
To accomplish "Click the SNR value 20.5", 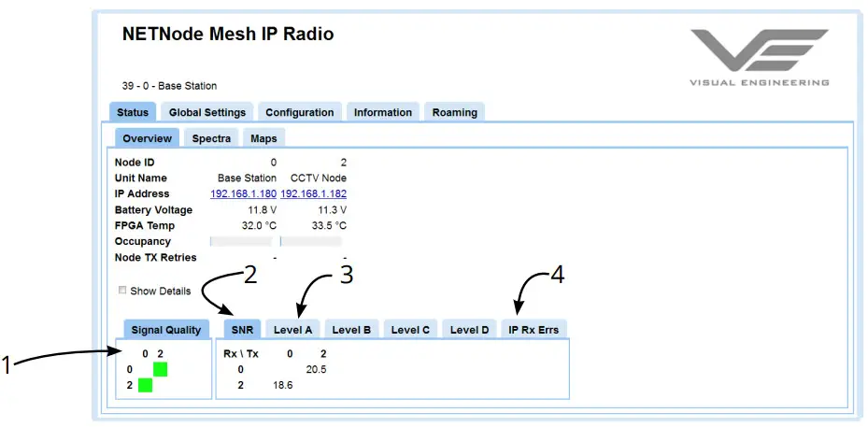I will [x=316, y=369].
